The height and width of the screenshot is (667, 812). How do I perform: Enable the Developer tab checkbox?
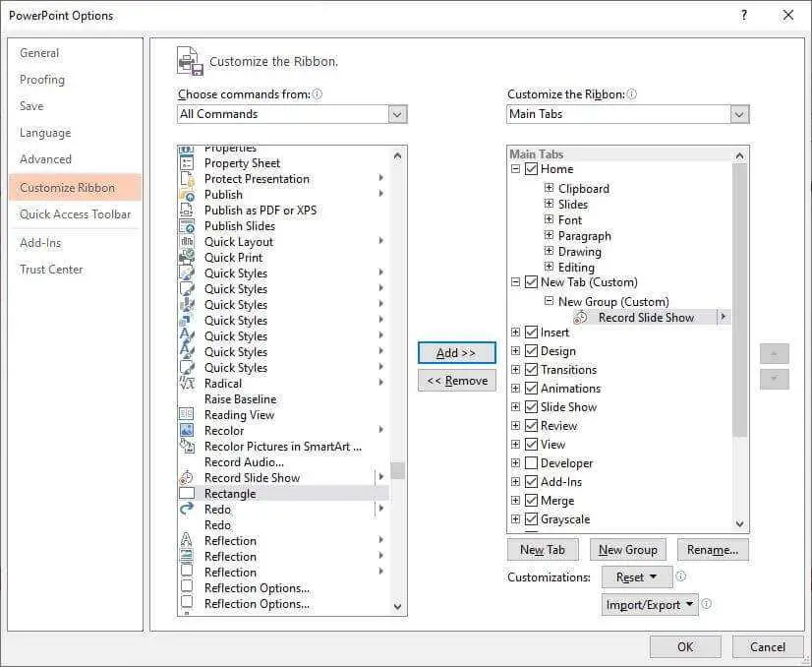[531, 462]
